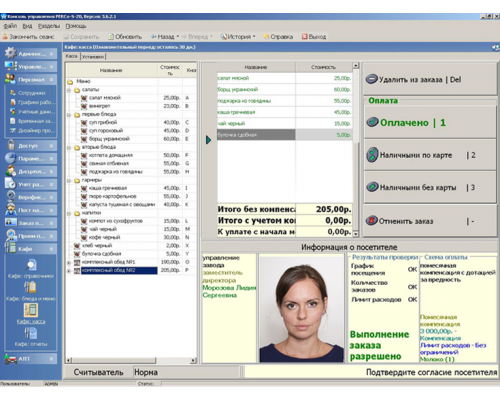The width and height of the screenshot is (500, 400).
Task: Switch to the Установки tab
Action: pyautogui.click(x=93, y=57)
